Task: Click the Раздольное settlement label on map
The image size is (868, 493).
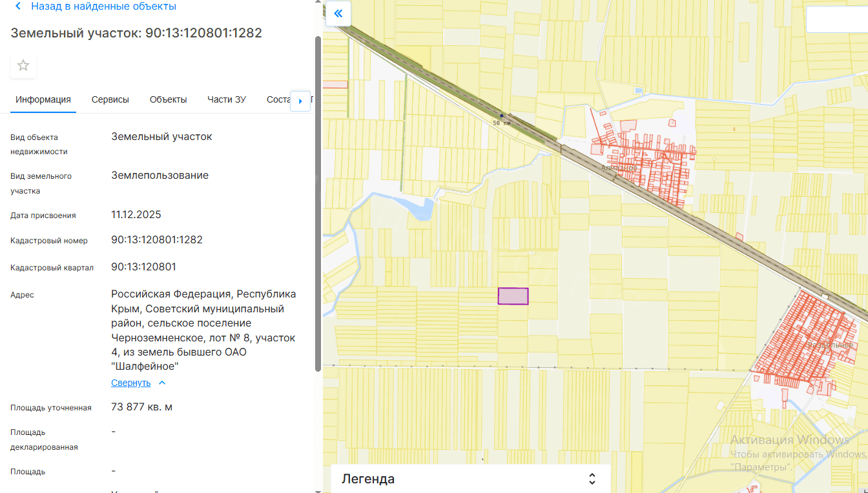Action: point(831,345)
